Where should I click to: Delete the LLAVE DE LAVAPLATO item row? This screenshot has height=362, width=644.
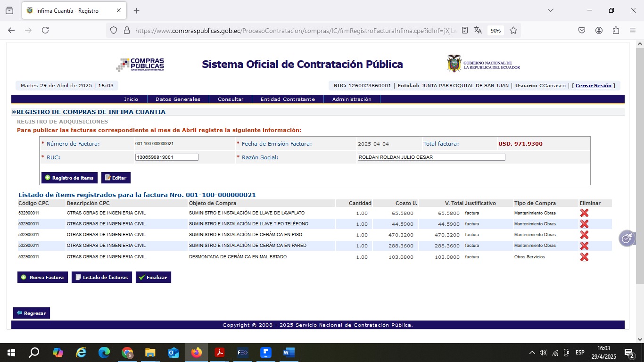(584, 213)
